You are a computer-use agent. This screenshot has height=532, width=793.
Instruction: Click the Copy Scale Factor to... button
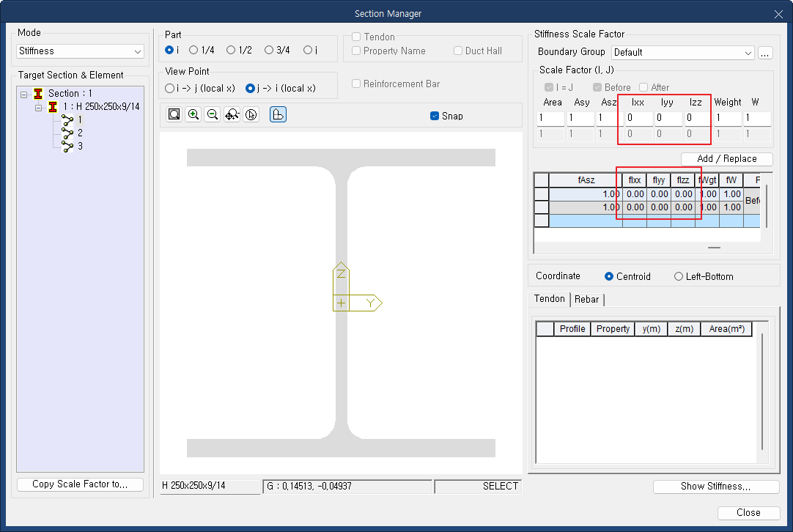81,484
